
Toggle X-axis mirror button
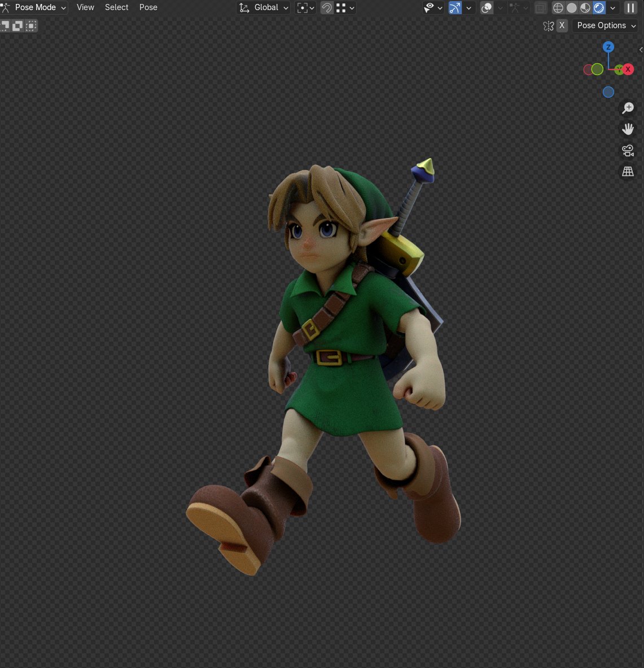562,25
